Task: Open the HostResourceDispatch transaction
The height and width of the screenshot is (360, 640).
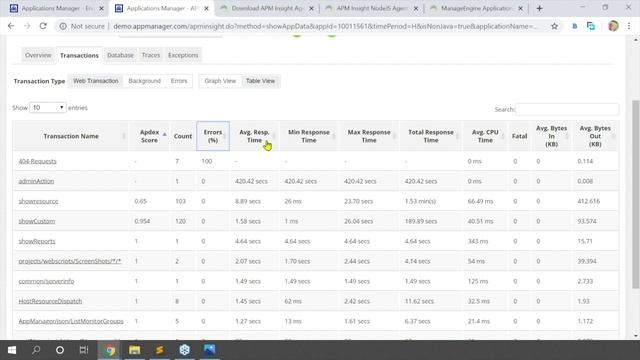Action: [x=50, y=301]
